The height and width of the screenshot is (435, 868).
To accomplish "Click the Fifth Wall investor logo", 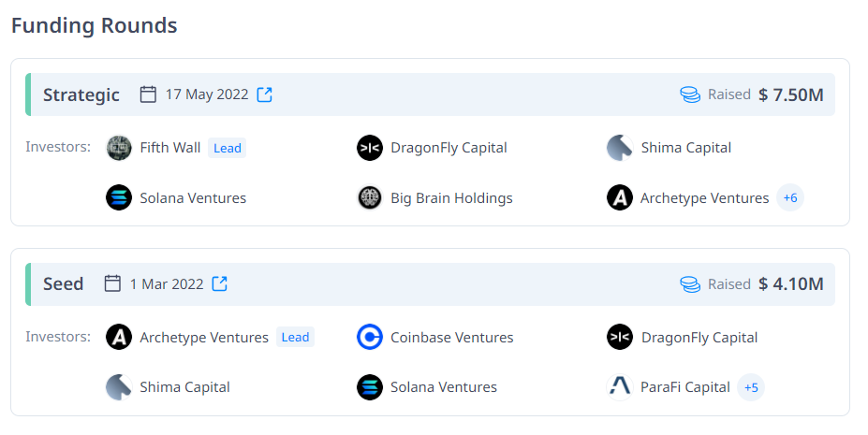I will (x=119, y=148).
